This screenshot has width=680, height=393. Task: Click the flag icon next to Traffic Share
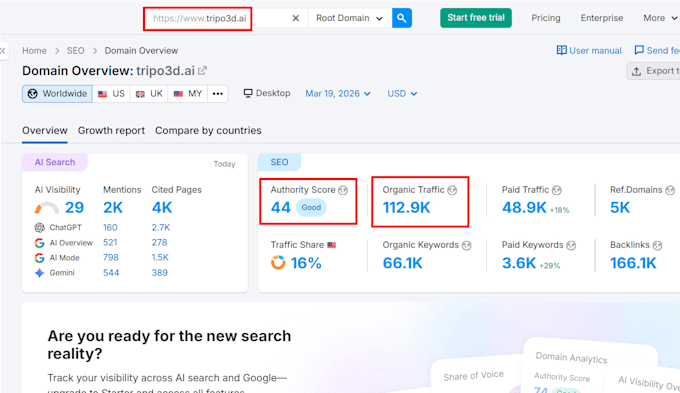[x=332, y=245]
